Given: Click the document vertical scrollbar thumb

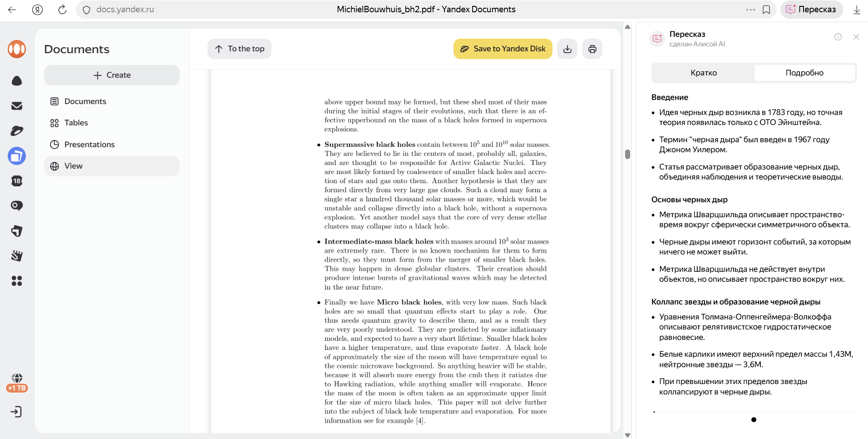Looking at the screenshot, I should [x=627, y=155].
